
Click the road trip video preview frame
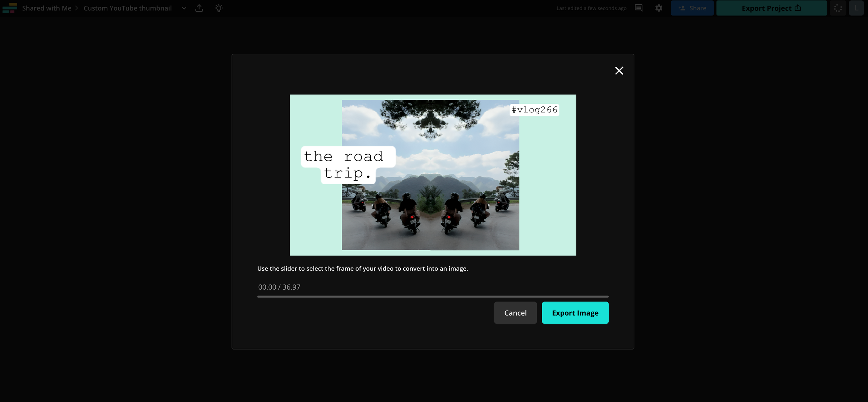coord(433,175)
